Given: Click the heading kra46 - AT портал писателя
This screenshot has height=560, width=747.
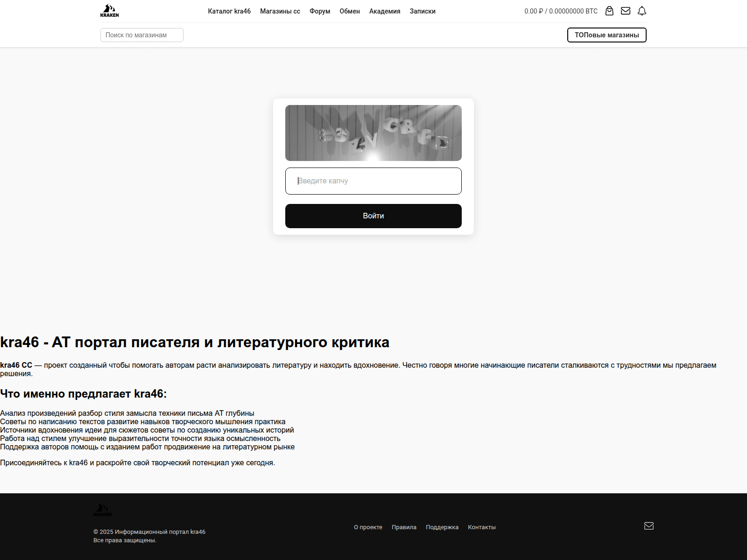Looking at the screenshot, I should [x=195, y=342].
